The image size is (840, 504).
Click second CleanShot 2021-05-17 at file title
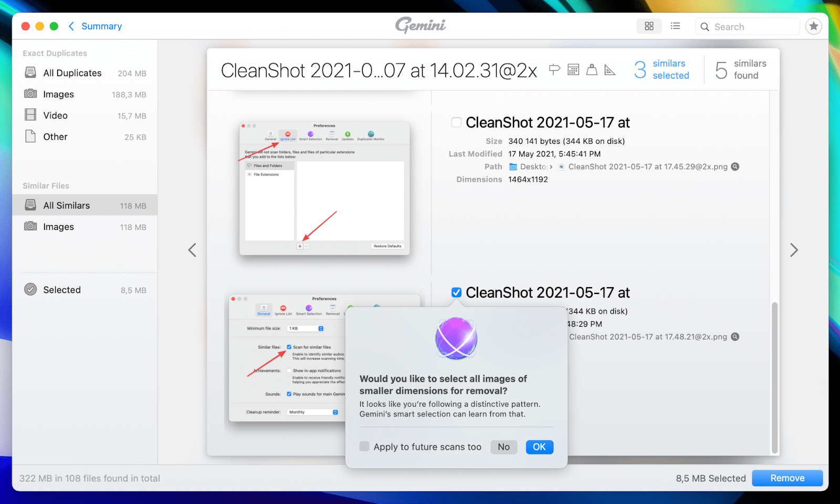click(548, 292)
